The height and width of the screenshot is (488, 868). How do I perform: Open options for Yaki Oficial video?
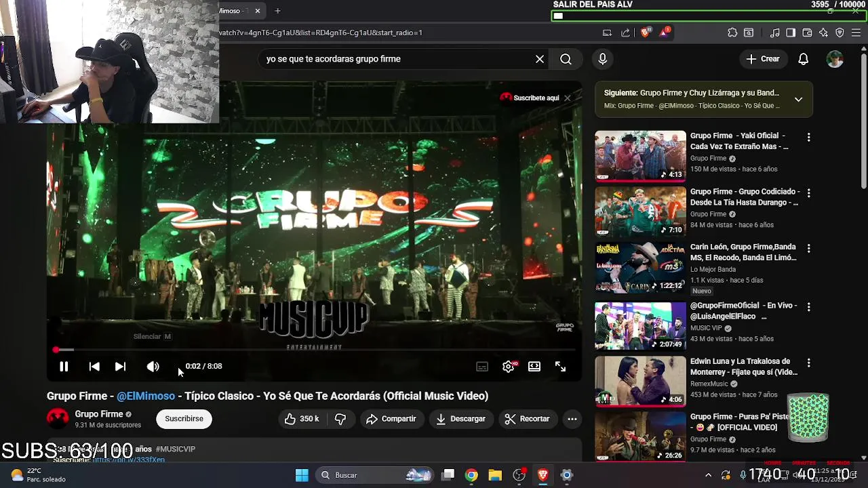pos(808,137)
